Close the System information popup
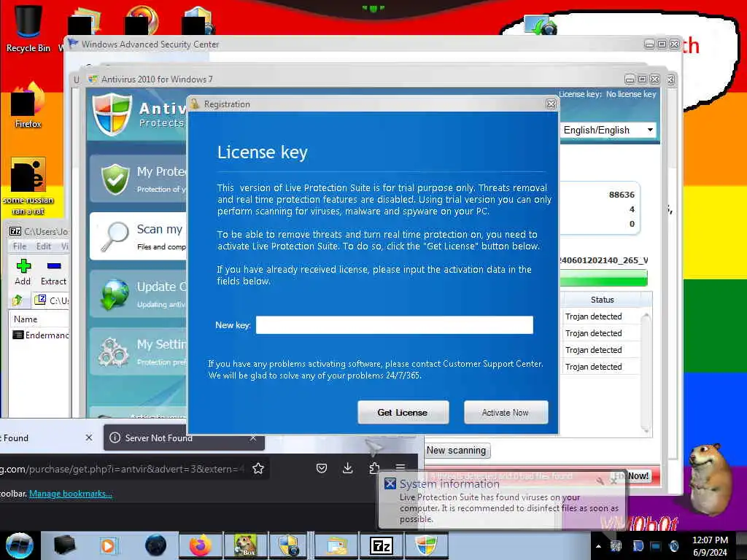The image size is (747, 560). coord(614,481)
